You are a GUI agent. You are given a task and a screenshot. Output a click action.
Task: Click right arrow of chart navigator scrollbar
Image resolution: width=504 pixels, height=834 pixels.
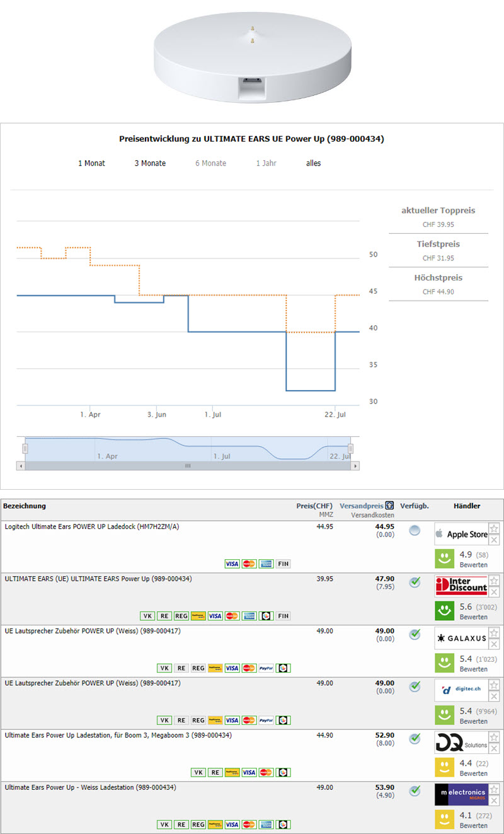[x=355, y=466]
